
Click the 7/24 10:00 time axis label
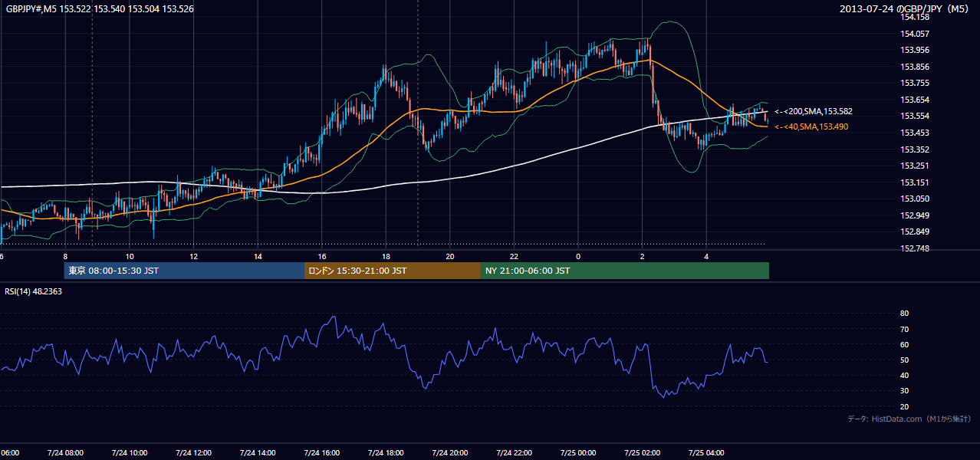pyautogui.click(x=130, y=452)
